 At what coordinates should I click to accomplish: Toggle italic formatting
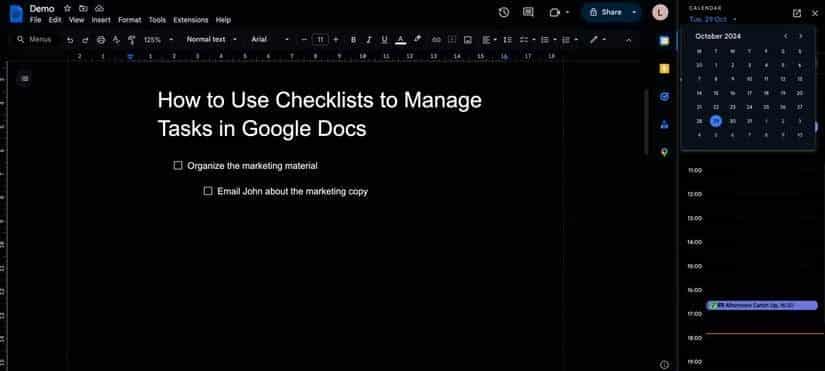pyautogui.click(x=369, y=39)
